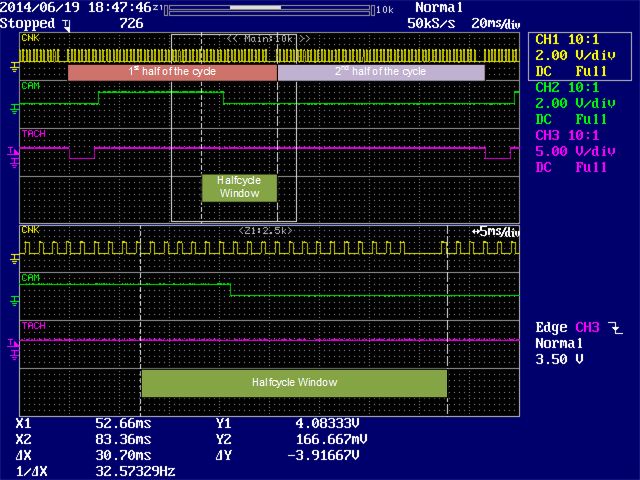Click the 2nd half of the cycle block
The height and width of the screenshot is (480, 640).
(381, 72)
